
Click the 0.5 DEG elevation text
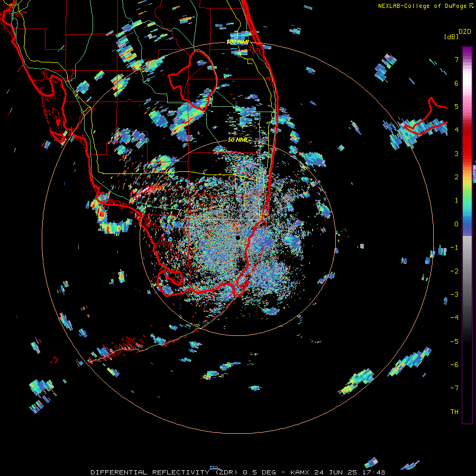[x=259, y=472]
